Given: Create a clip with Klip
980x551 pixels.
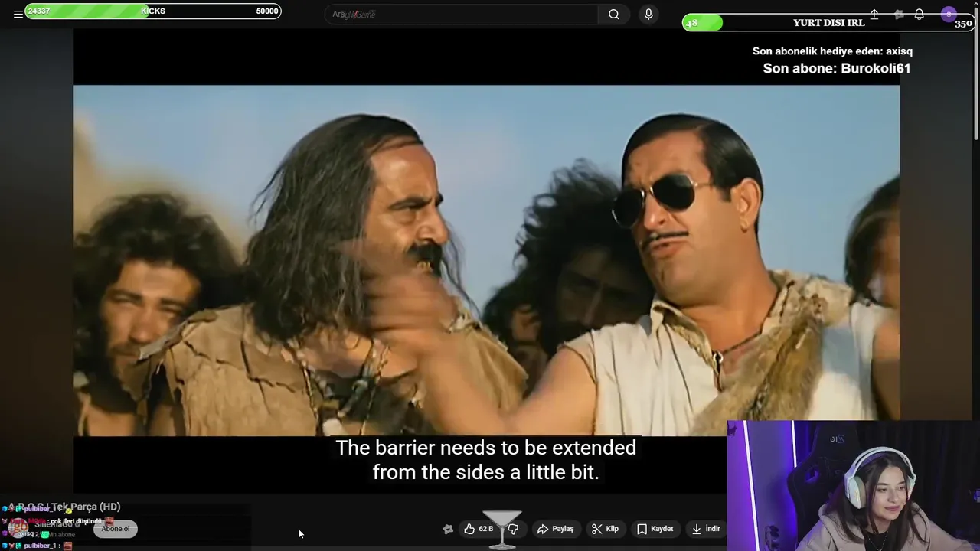Looking at the screenshot, I should (x=605, y=529).
